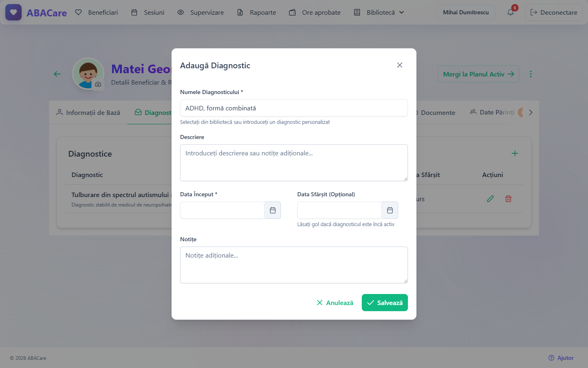Click the tabs right chevron arrow
588x368 pixels.
(x=531, y=112)
